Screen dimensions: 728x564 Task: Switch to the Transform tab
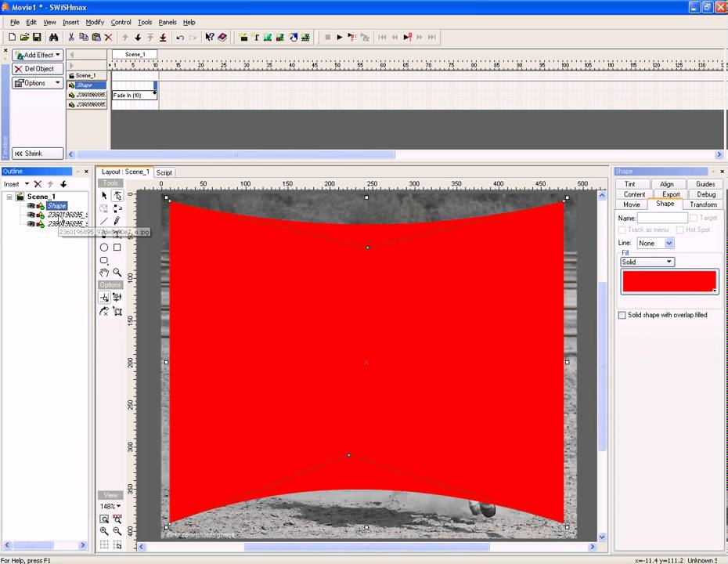point(703,204)
